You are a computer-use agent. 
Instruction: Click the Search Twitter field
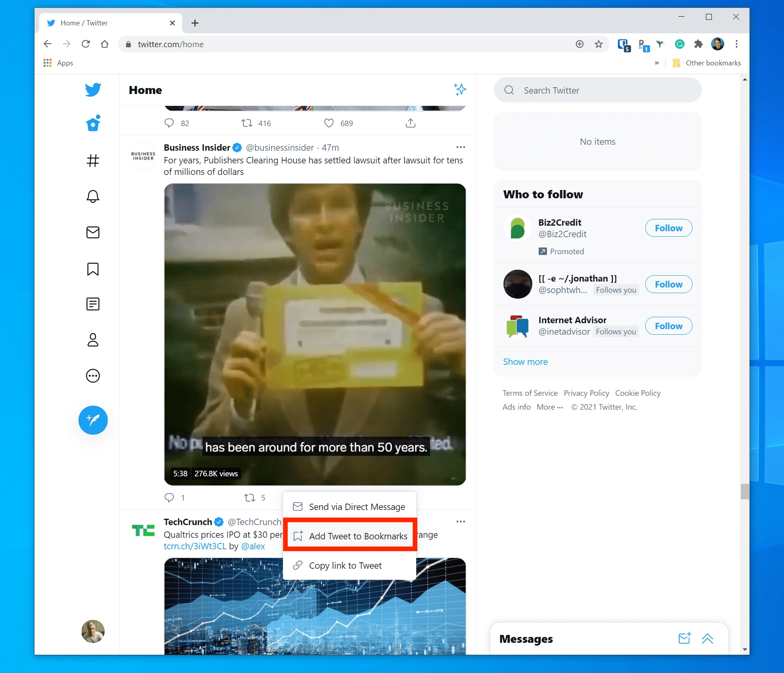[x=598, y=90]
